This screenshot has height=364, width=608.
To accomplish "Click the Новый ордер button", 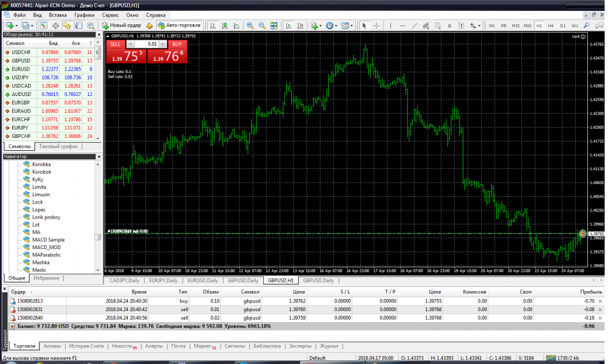I will 122,26.
